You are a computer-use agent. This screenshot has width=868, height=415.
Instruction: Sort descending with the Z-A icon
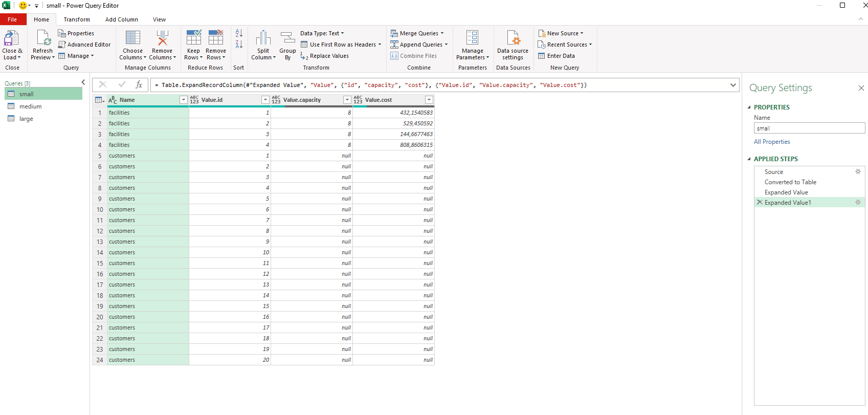pos(239,45)
